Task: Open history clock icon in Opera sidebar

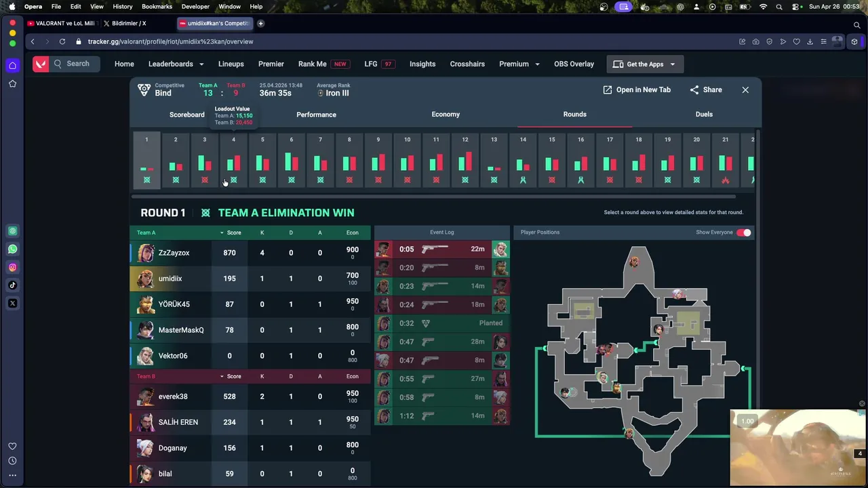Action: coord(12,460)
